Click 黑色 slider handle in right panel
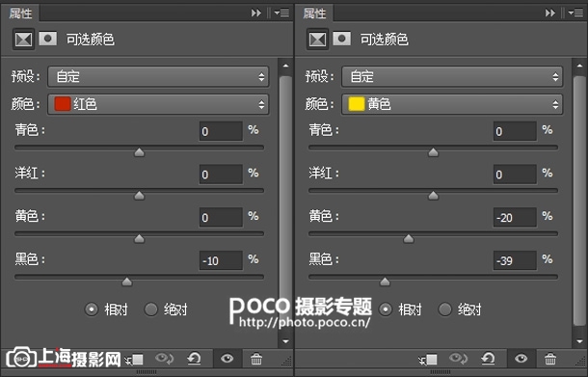588x377 pixels. tap(385, 282)
